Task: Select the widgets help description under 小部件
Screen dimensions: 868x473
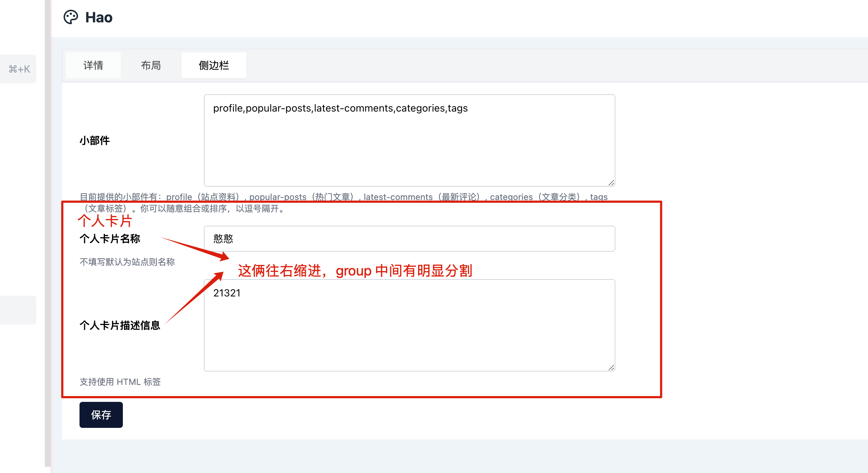Action: pyautogui.click(x=343, y=203)
